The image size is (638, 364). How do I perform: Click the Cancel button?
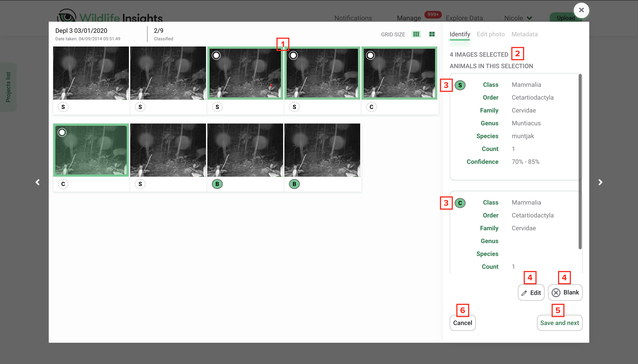click(x=463, y=323)
